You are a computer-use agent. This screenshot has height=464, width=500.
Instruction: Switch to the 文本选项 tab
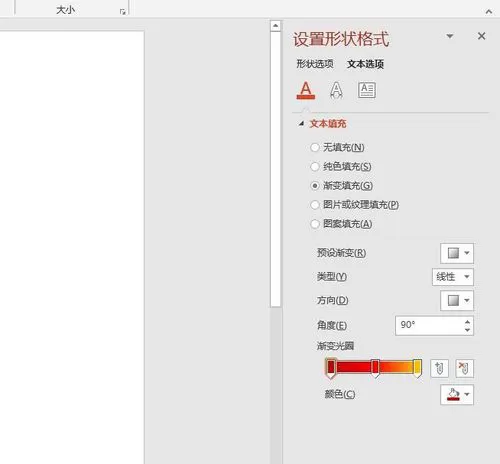[365, 64]
